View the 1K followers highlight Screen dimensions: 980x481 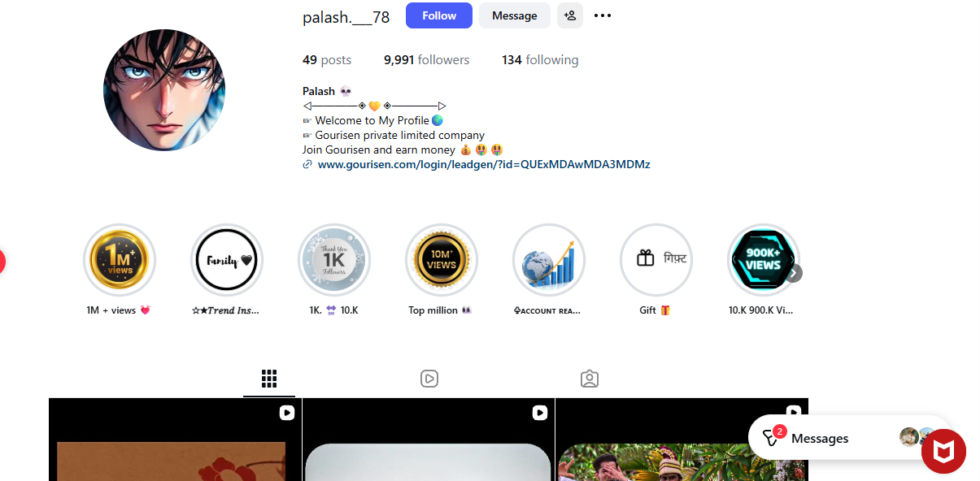point(334,260)
